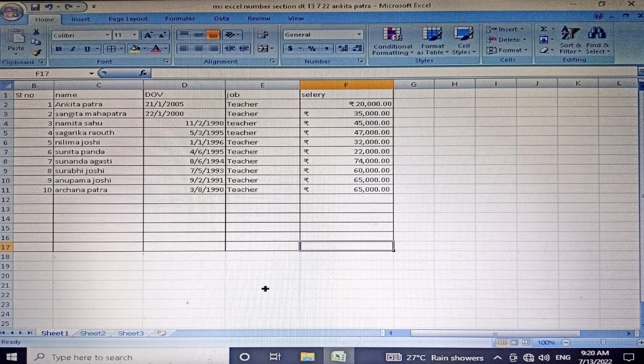This screenshot has height=364, width=644.
Task: Click Decrease Decimal button
Action: (x=357, y=49)
